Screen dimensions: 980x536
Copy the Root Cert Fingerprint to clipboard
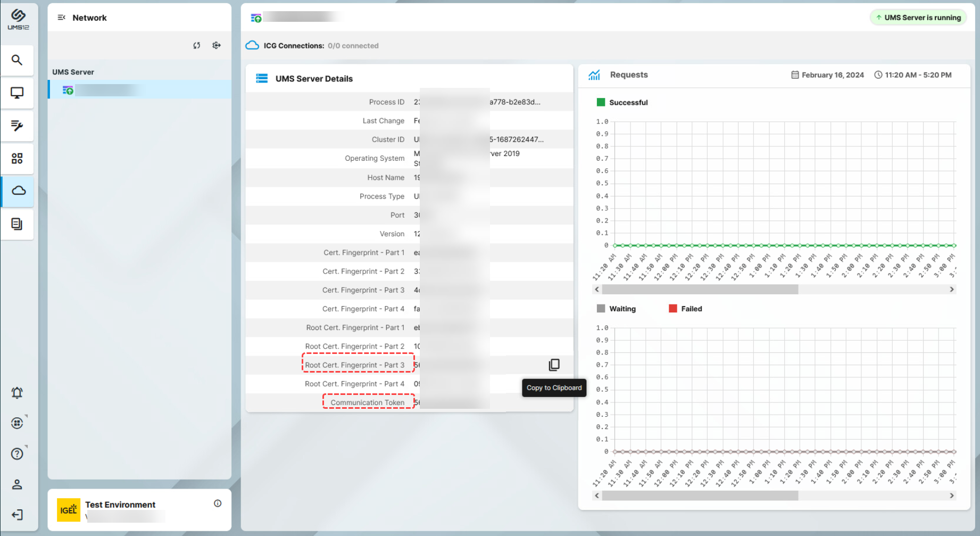554,365
